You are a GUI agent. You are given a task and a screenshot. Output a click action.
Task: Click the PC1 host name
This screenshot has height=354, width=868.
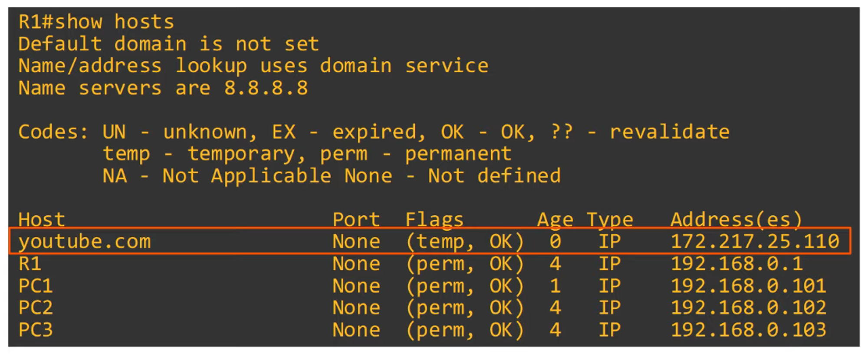pyautogui.click(x=36, y=286)
